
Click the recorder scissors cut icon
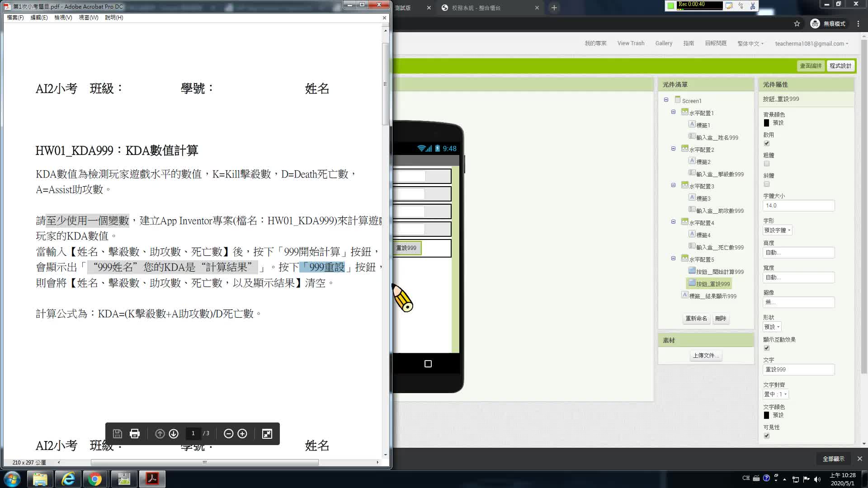pos(753,5)
